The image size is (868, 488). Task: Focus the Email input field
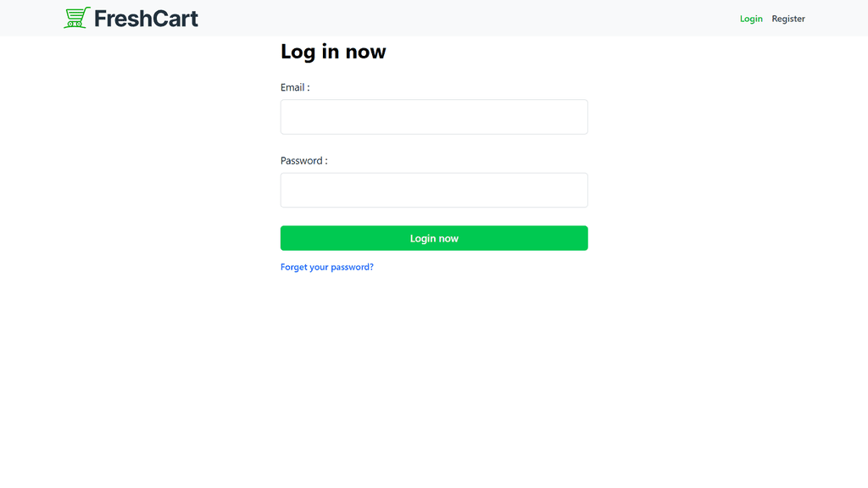(434, 117)
